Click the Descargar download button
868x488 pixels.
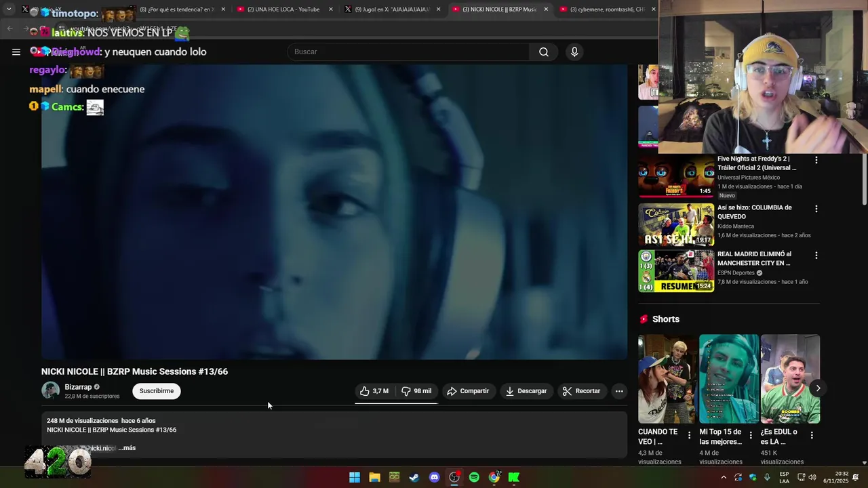click(526, 391)
